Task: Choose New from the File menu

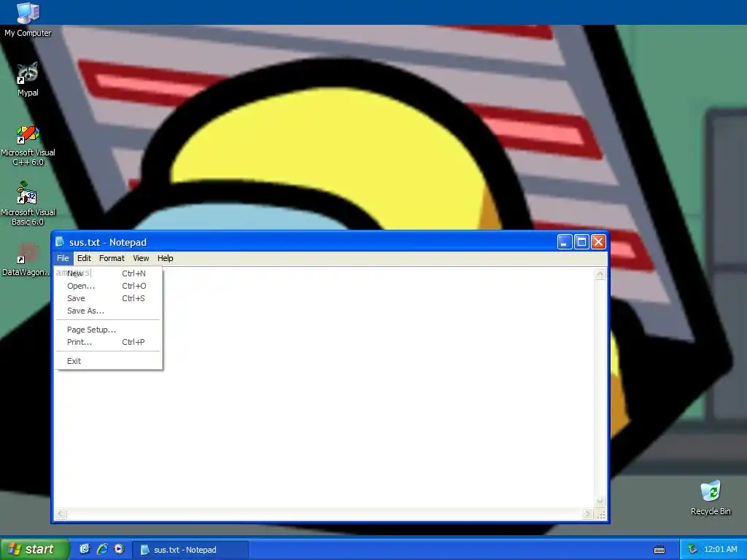Action: click(109, 273)
